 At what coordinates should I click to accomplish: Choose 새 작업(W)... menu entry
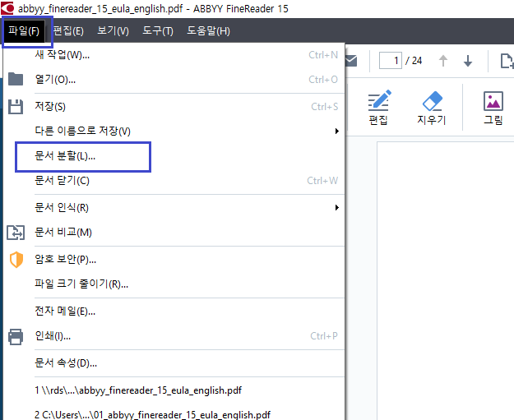tap(174, 55)
